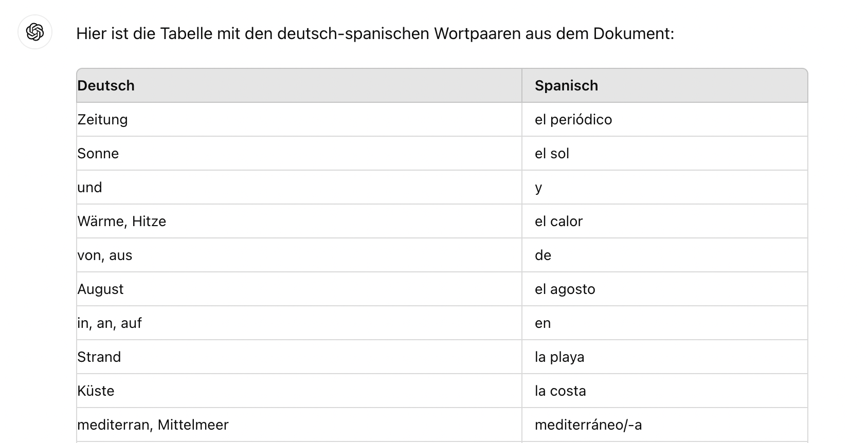Image resolution: width=868 pixels, height=443 pixels.
Task: Select the el agosto cell
Action: coord(565,289)
